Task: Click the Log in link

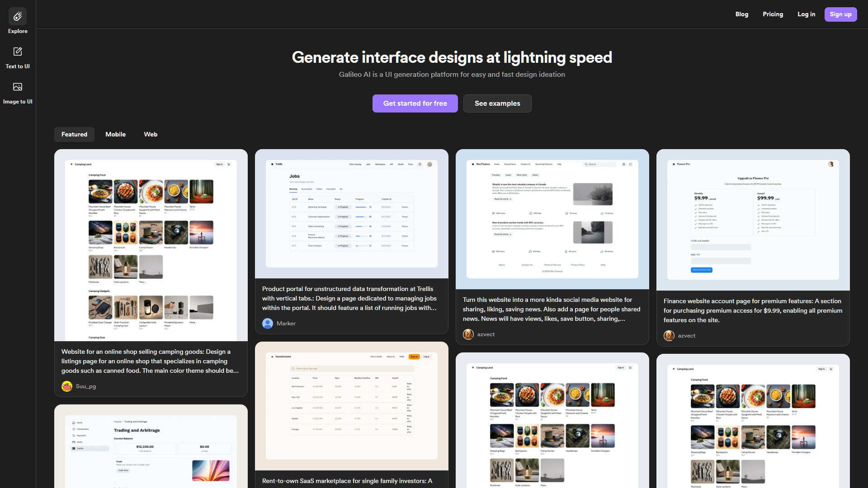Action: [807, 14]
